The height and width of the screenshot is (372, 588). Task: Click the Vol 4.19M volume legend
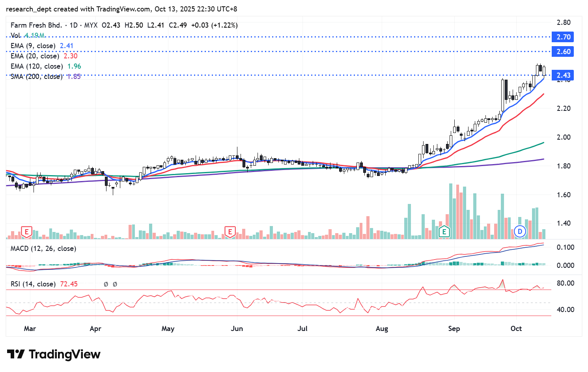[x=28, y=36]
